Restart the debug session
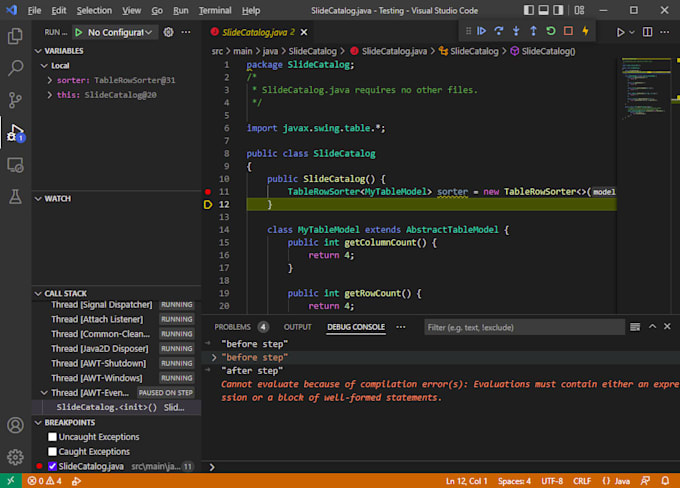 (x=551, y=31)
